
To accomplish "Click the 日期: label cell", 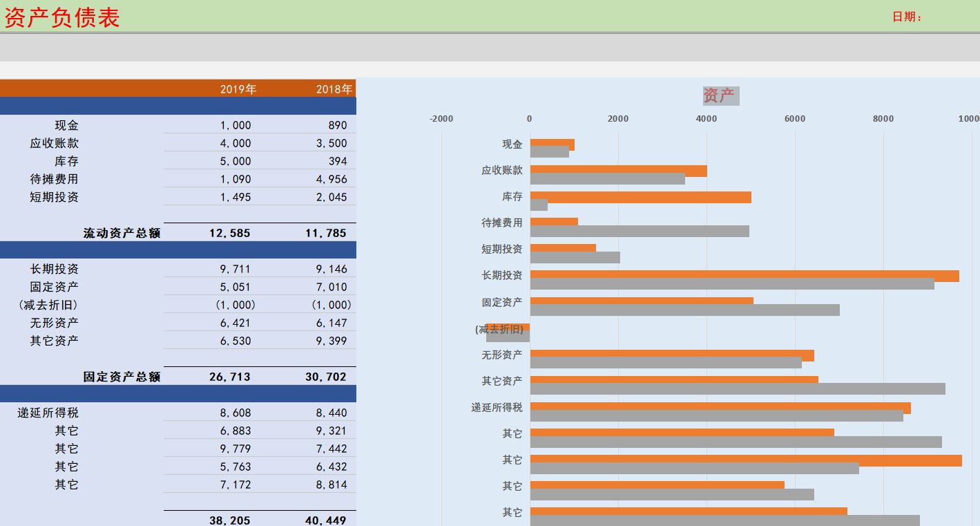I will point(907,17).
